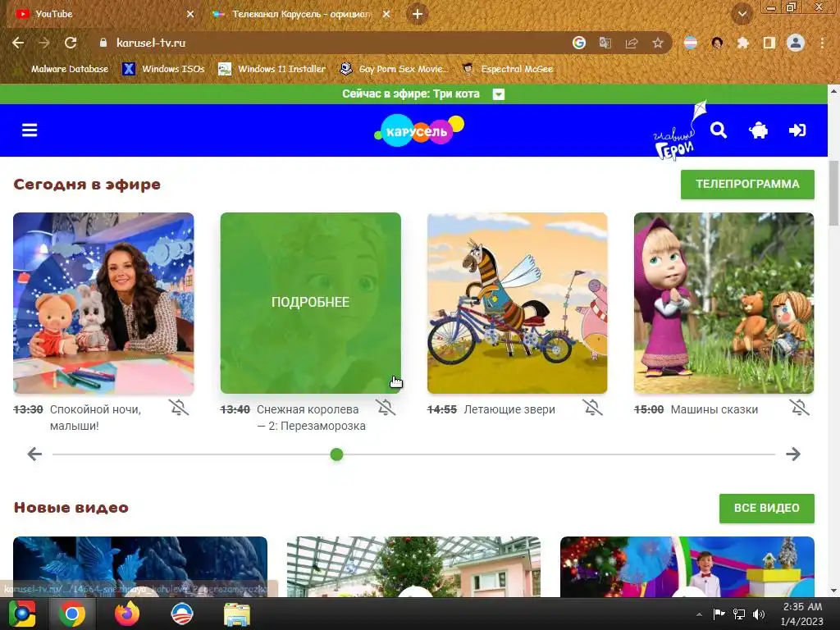Open the network tray icon
This screenshot has height=630, width=840.
[739, 614]
